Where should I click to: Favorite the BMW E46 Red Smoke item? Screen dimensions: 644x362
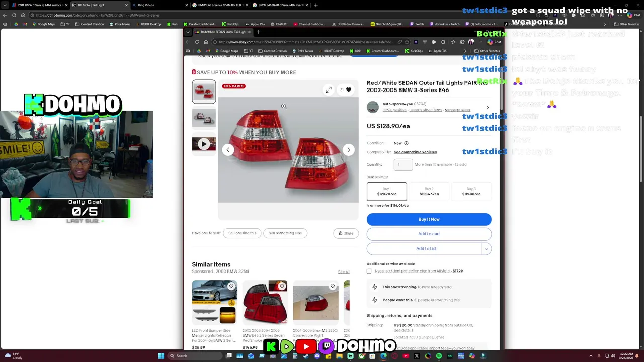pyautogui.click(x=282, y=287)
